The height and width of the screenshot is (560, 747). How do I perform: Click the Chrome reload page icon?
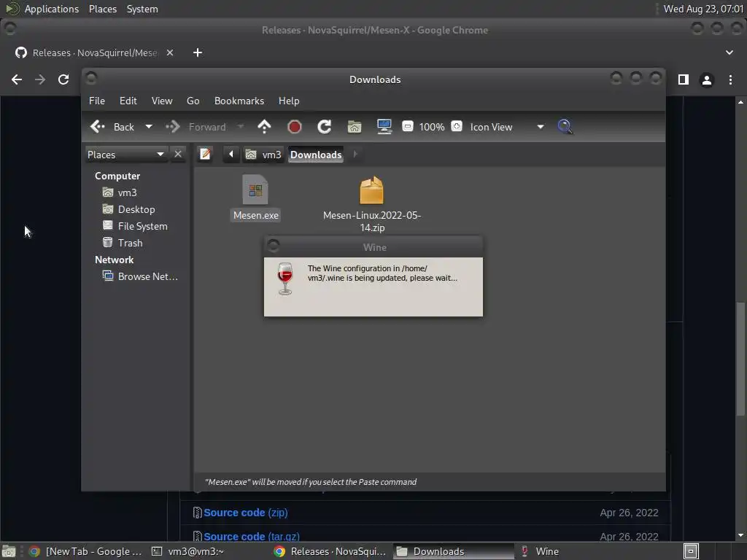tap(63, 79)
